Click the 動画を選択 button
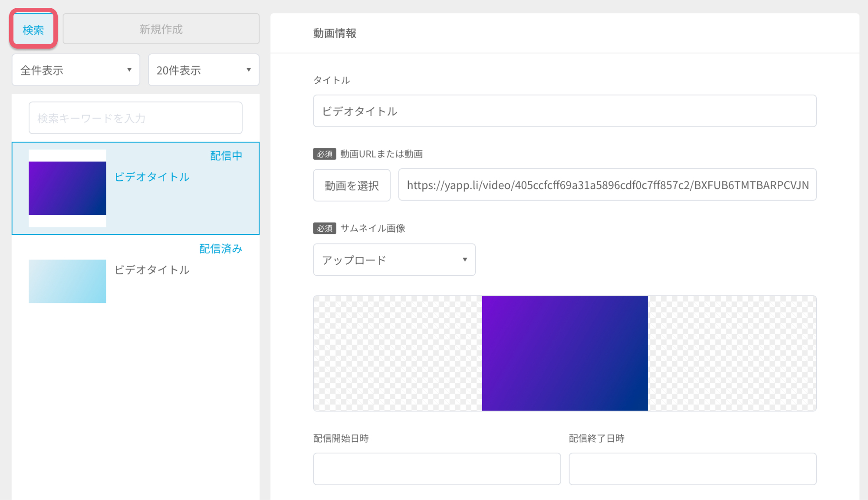Image resolution: width=868 pixels, height=500 pixels. [x=352, y=185]
